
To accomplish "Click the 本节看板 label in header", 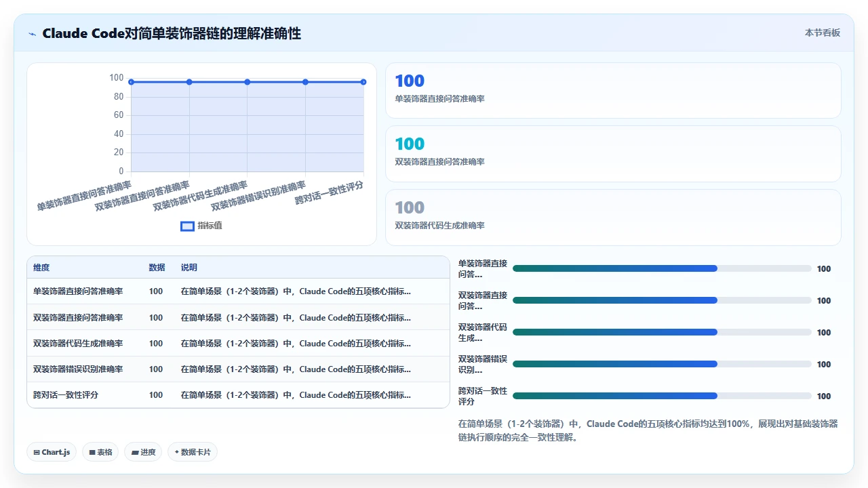I will [823, 33].
